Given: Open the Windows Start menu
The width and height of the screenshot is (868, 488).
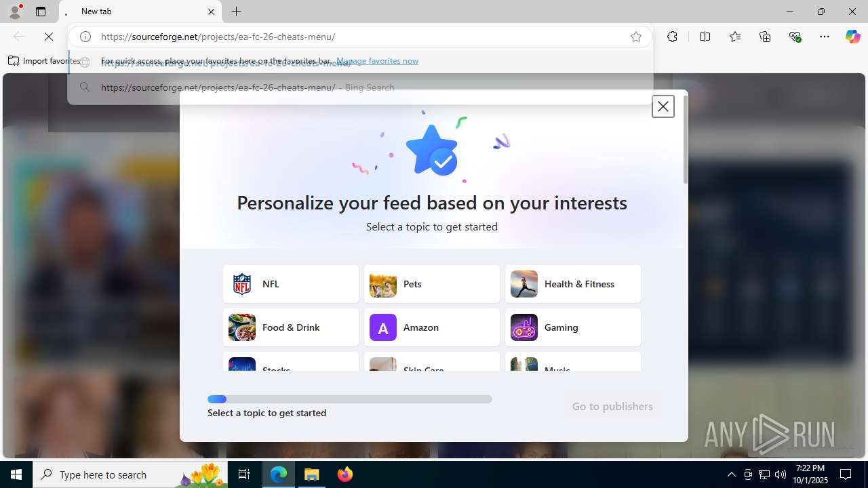Looking at the screenshot, I should point(16,474).
